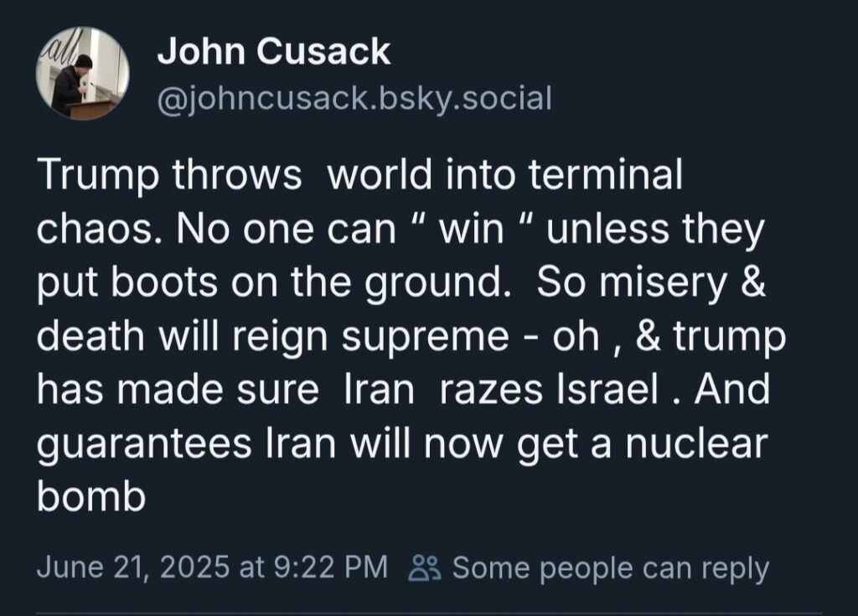Open the 'Some people can reply' label
858x616 pixels.
(611, 568)
